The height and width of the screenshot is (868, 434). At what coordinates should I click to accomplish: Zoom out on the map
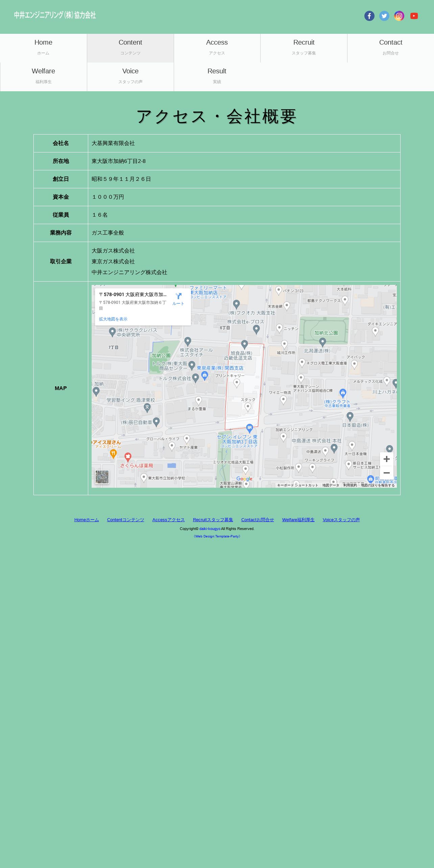(x=387, y=473)
